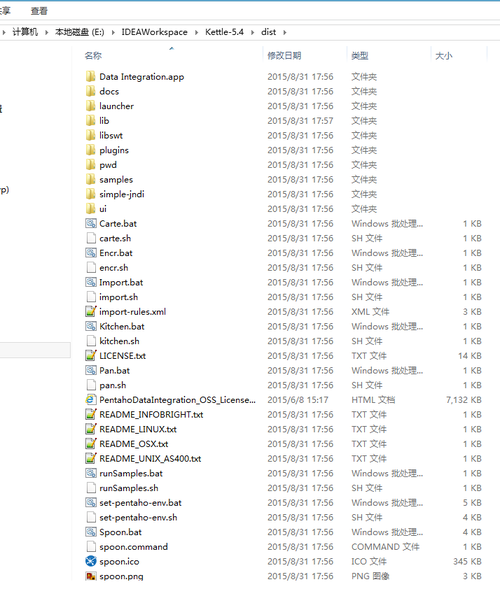Navigate to IDEAWorkspace in the address bar
Viewport: 500px width, 589px height.
pos(154,32)
